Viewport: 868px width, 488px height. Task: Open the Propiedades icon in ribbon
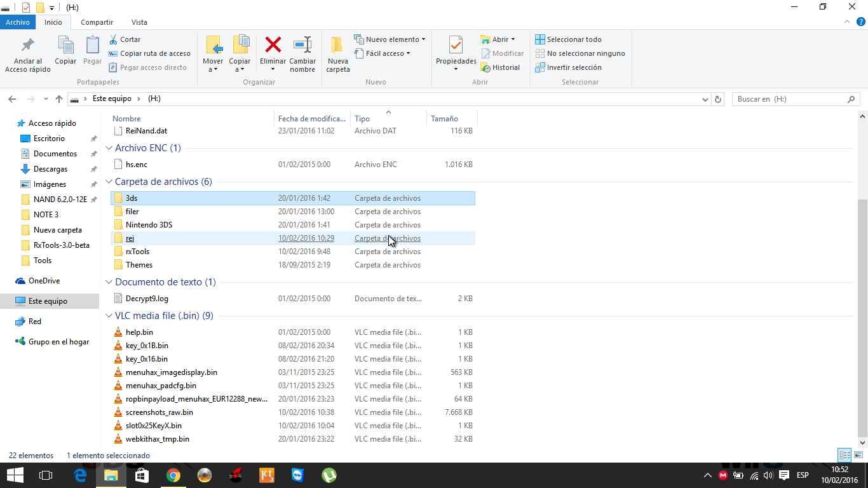[x=456, y=46]
